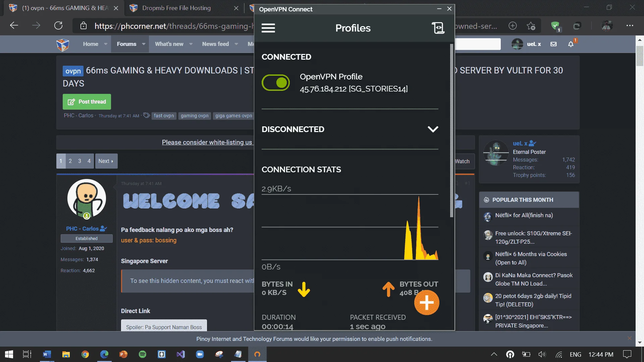Expand the What's new dropdown arrow

click(191, 44)
